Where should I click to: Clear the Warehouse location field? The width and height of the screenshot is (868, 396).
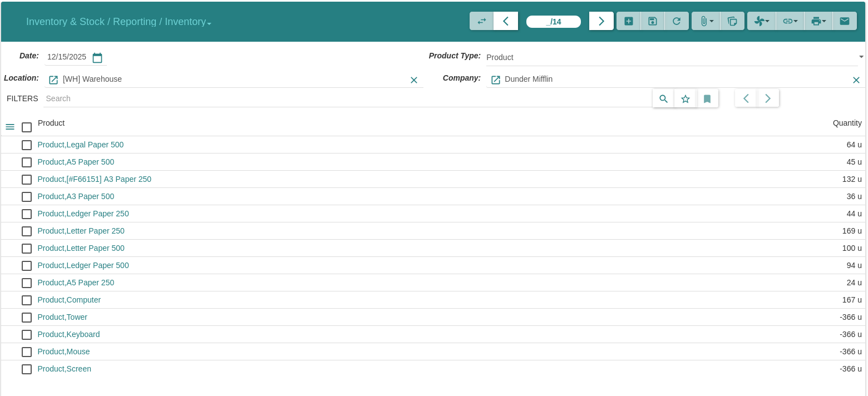[414, 80]
